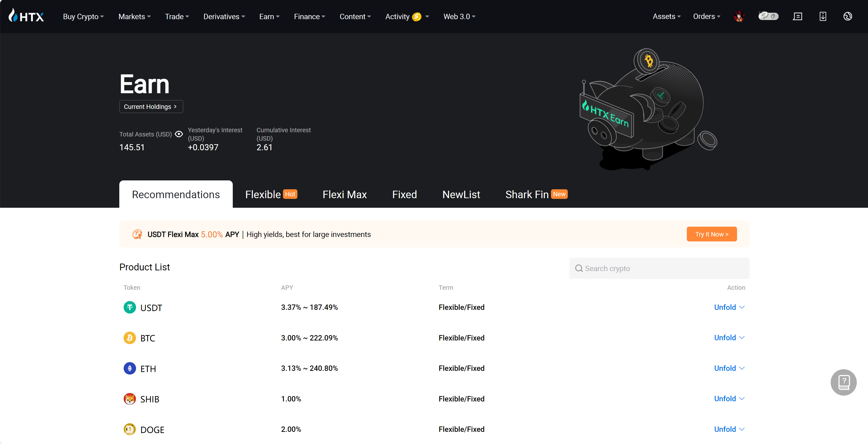
Task: Unfold the SHIB product row
Action: pos(729,398)
